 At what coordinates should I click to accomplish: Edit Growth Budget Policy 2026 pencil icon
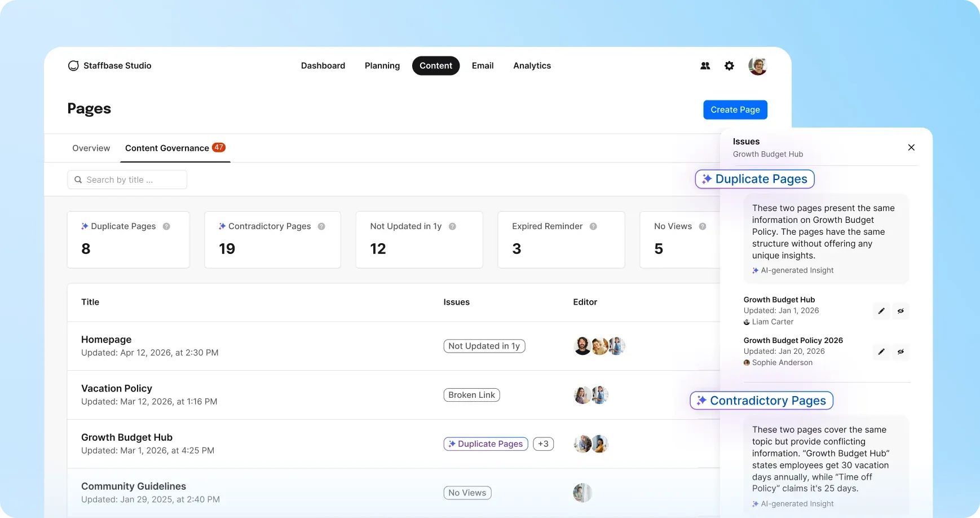(881, 352)
